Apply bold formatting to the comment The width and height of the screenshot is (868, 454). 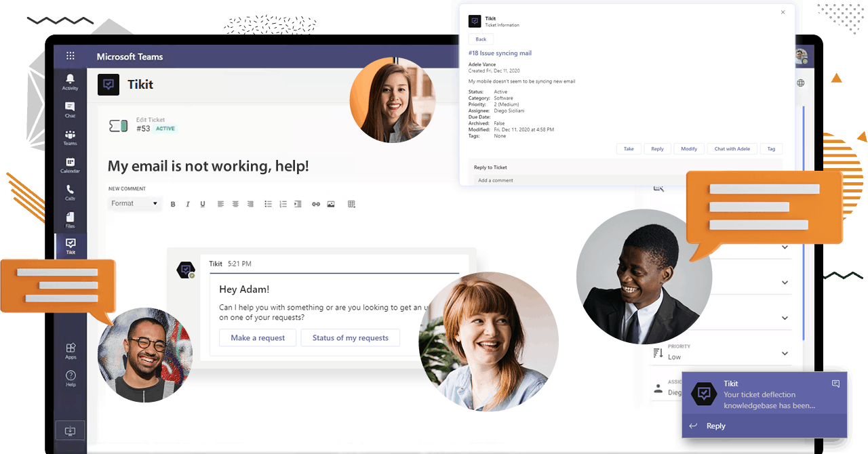173,204
